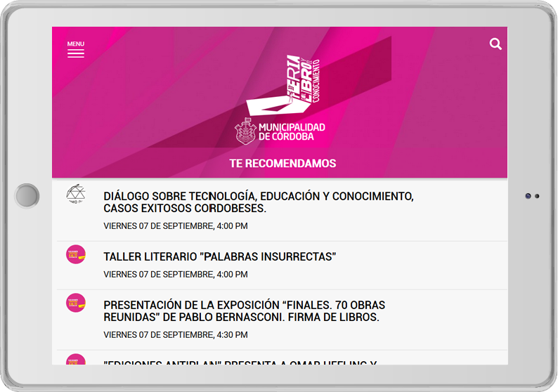This screenshot has width=558, height=392.
Task: Click the dome icon beside Diálogo sobre Tecnología
Action: pos(76,194)
